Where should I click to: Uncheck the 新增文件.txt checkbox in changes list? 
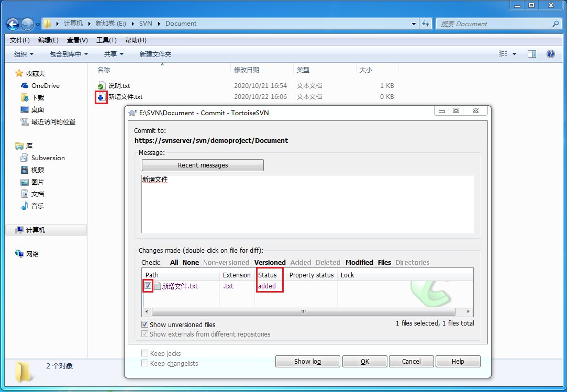[x=148, y=286]
